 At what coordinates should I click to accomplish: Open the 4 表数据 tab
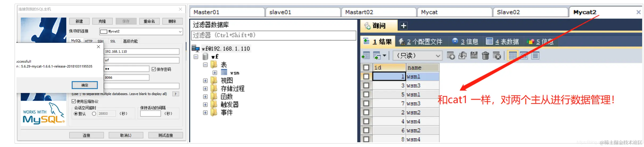click(x=502, y=41)
